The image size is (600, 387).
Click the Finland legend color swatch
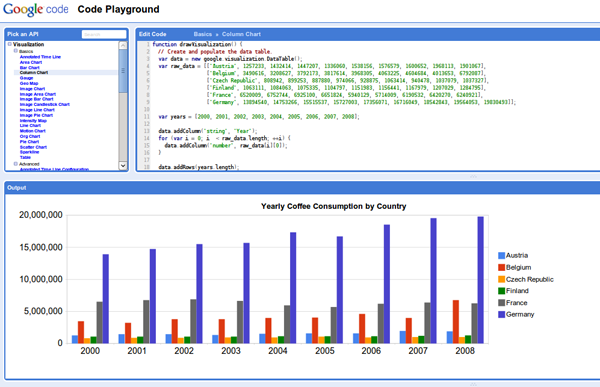tap(502, 291)
